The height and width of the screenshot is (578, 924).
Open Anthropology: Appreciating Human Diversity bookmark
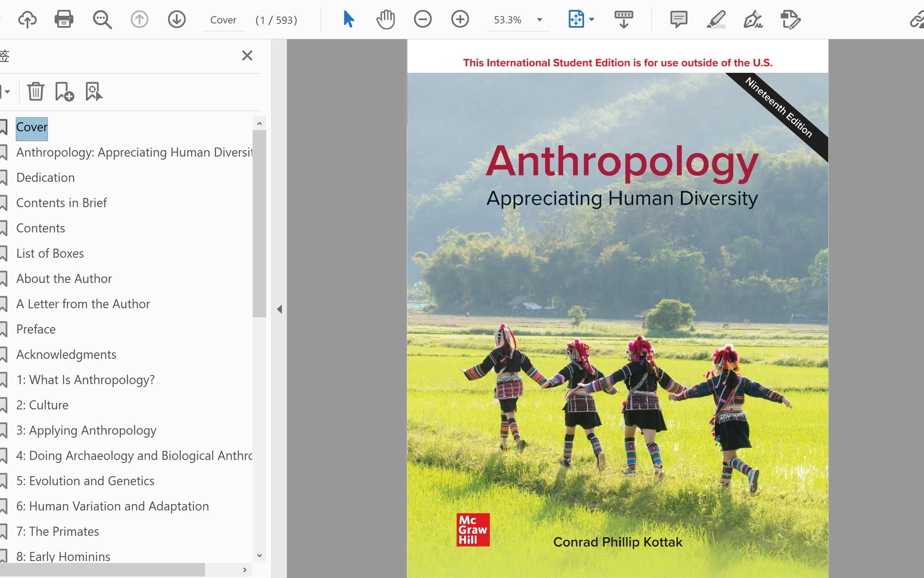[x=134, y=152]
